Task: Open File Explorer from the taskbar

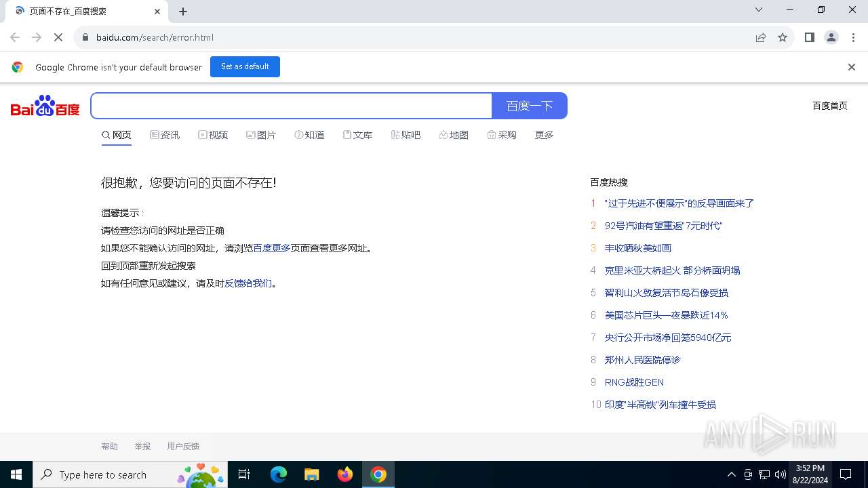Action: click(312, 474)
